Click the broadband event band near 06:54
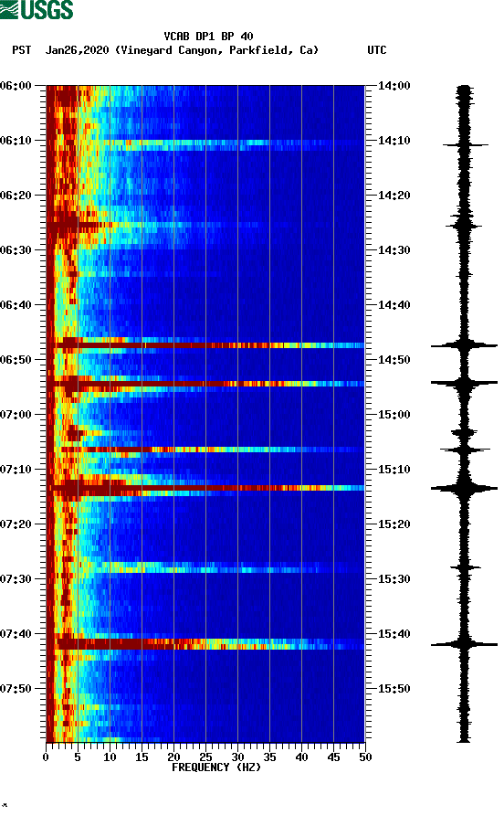Image resolution: width=504 pixels, height=815 pixels. point(205,384)
